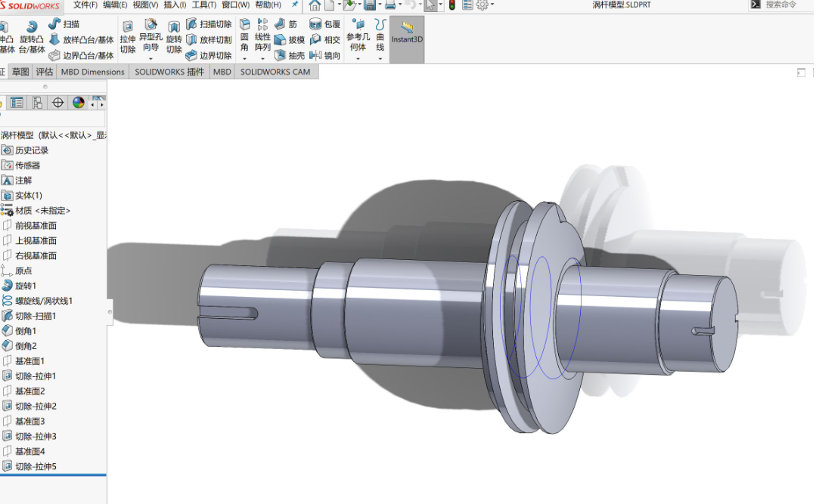Switch to the ConfigurationManager tab icon
The image size is (816, 504).
[37, 103]
